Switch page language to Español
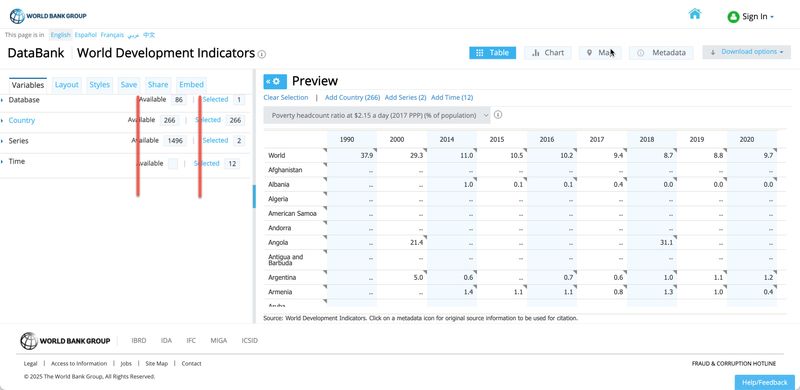The width and height of the screenshot is (800, 390). [x=86, y=35]
